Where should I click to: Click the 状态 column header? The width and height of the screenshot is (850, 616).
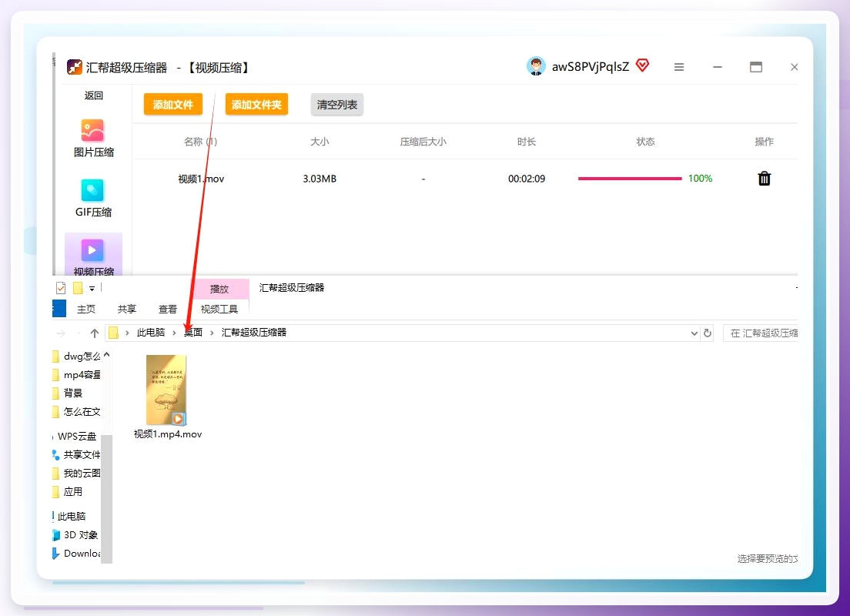click(x=645, y=142)
